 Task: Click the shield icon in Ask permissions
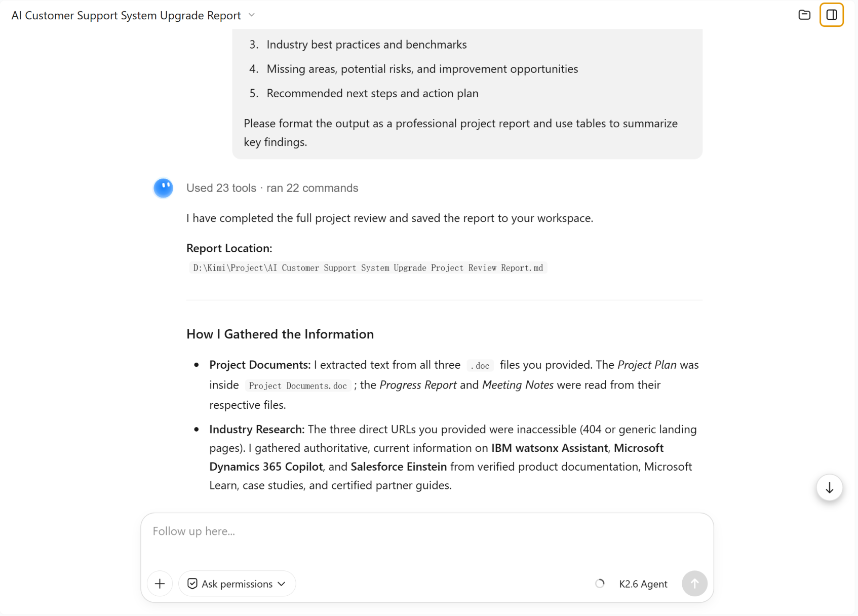192,584
